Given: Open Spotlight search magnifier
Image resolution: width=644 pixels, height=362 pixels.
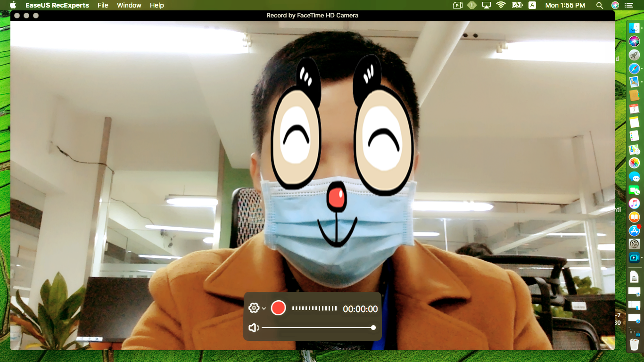Looking at the screenshot, I should click(x=599, y=5).
